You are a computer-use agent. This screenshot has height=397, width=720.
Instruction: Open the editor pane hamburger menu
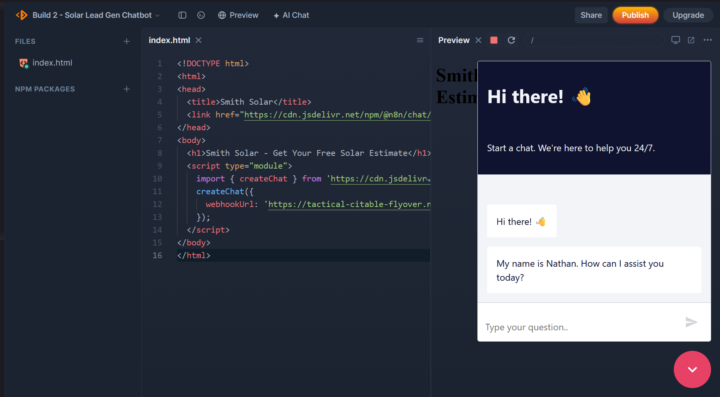coord(420,40)
